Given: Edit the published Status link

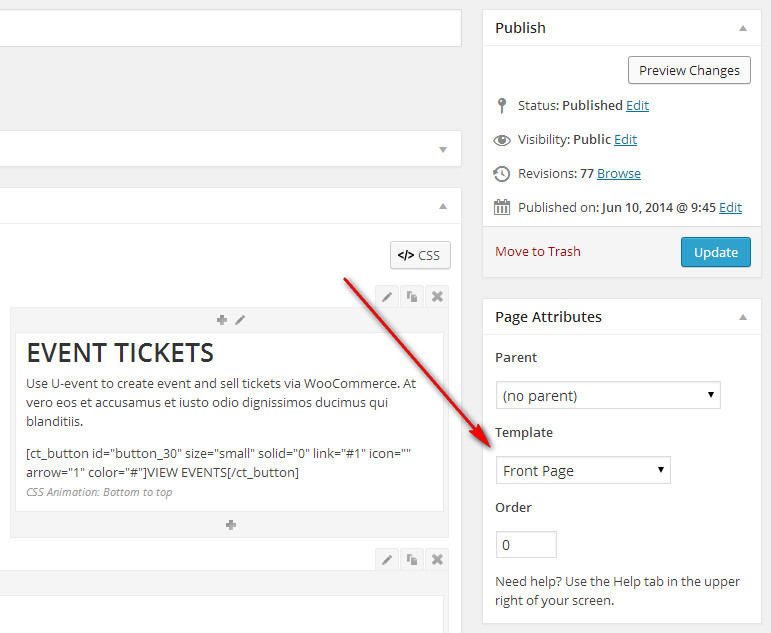Looking at the screenshot, I should point(637,105).
